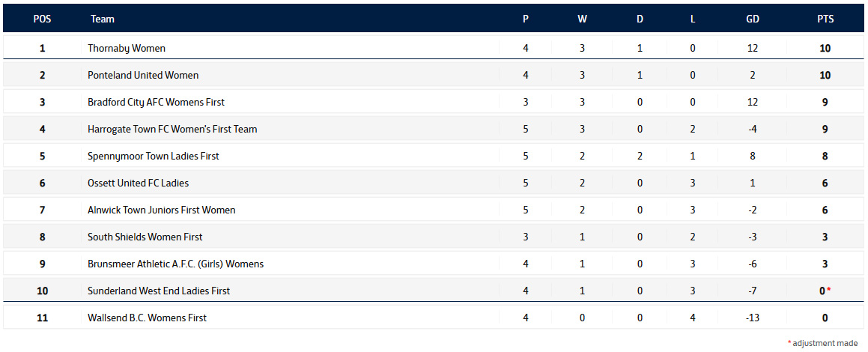Click Wallsend's goal difference of -13

click(x=753, y=318)
